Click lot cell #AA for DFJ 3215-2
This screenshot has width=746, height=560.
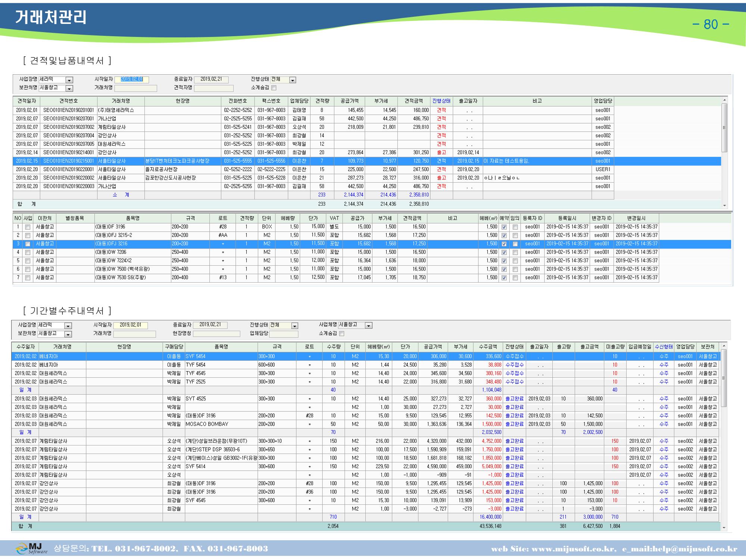(x=223, y=236)
